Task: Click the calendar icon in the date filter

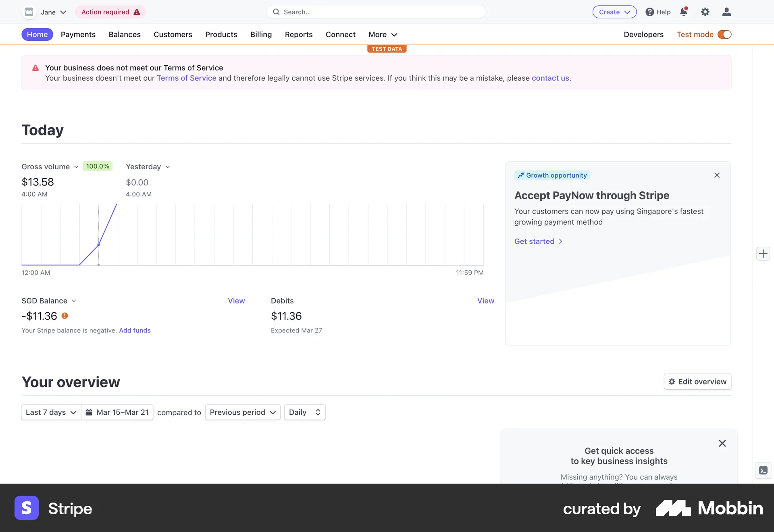Action: pos(89,412)
